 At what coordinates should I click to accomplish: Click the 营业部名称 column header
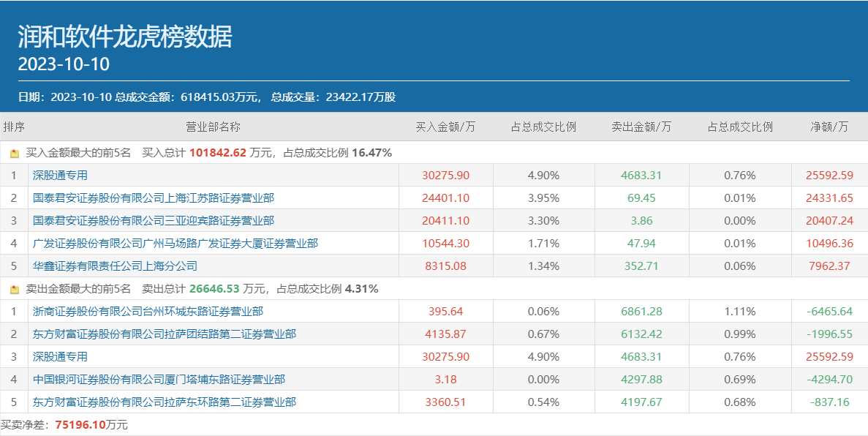tap(213, 127)
